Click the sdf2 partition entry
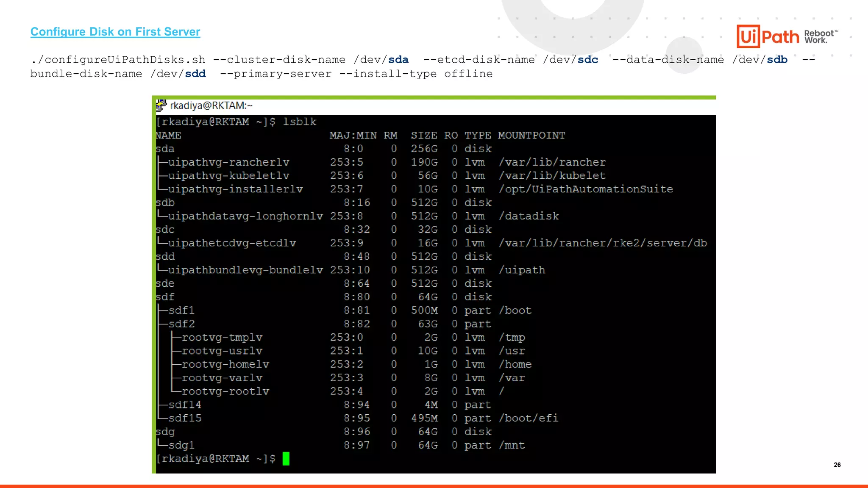This screenshot has height=488, width=868. click(181, 324)
